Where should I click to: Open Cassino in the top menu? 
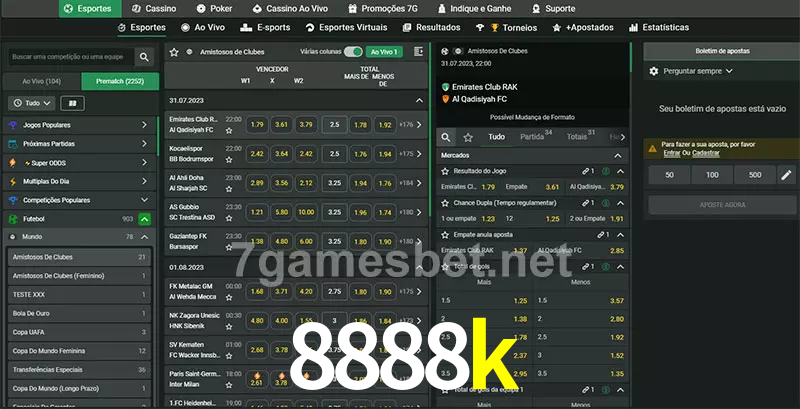click(x=154, y=8)
